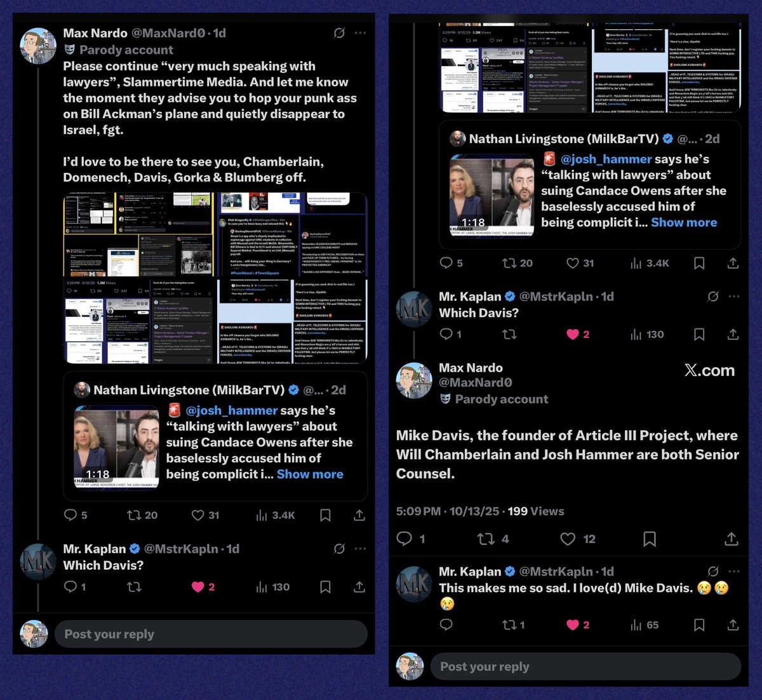Open the @josh_hammer mention in right quoted tweet
The image size is (762, 700).
coord(606,159)
